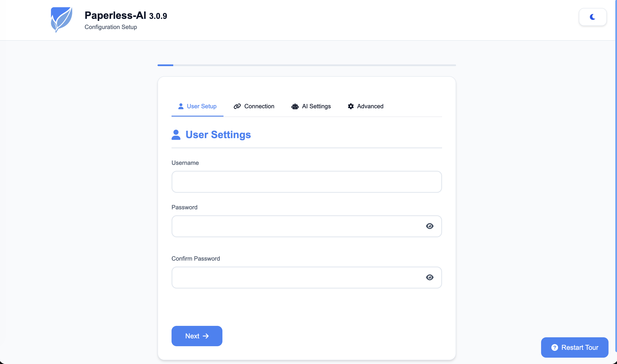Click the arrow icon inside the Next button

point(206,336)
